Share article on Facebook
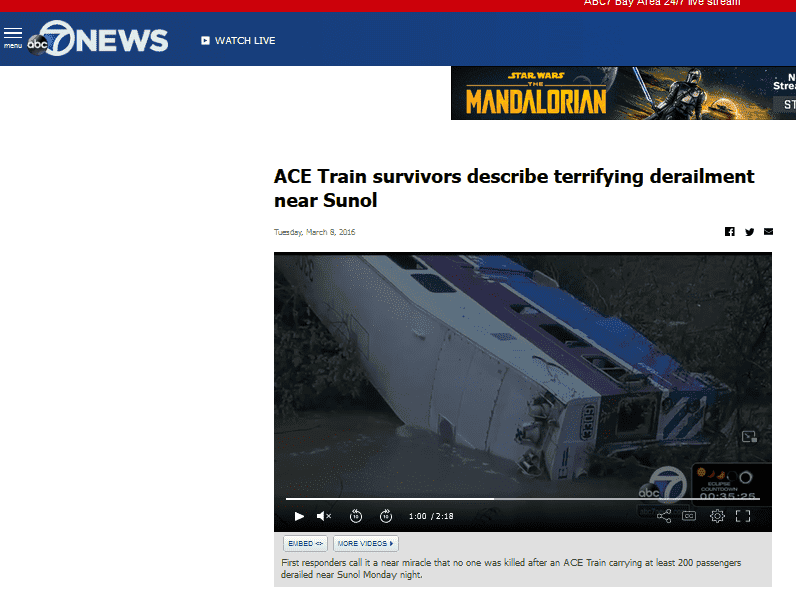The image size is (796, 591). point(729,232)
